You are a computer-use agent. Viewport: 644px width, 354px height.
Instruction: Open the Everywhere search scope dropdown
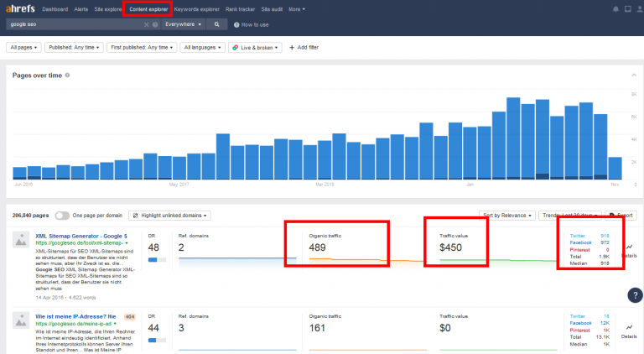pyautogui.click(x=183, y=24)
